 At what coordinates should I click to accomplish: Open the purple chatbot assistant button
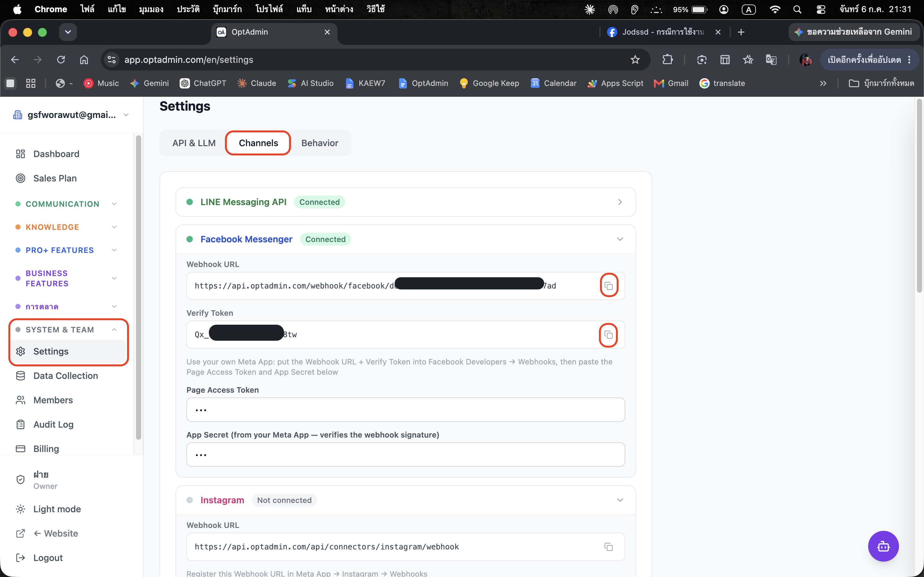point(883,546)
